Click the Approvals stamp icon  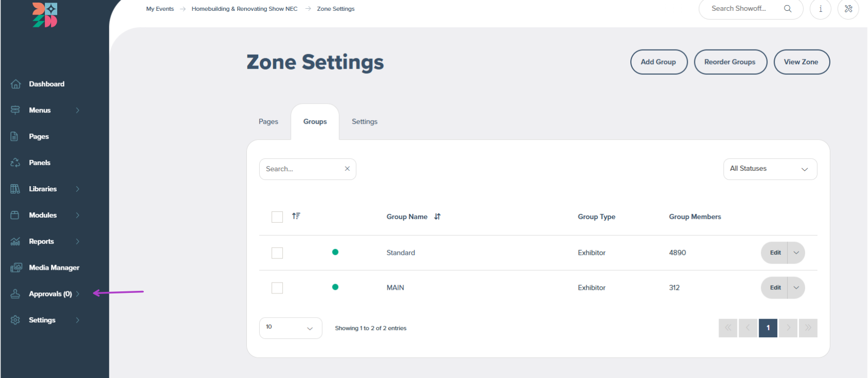[15, 294]
